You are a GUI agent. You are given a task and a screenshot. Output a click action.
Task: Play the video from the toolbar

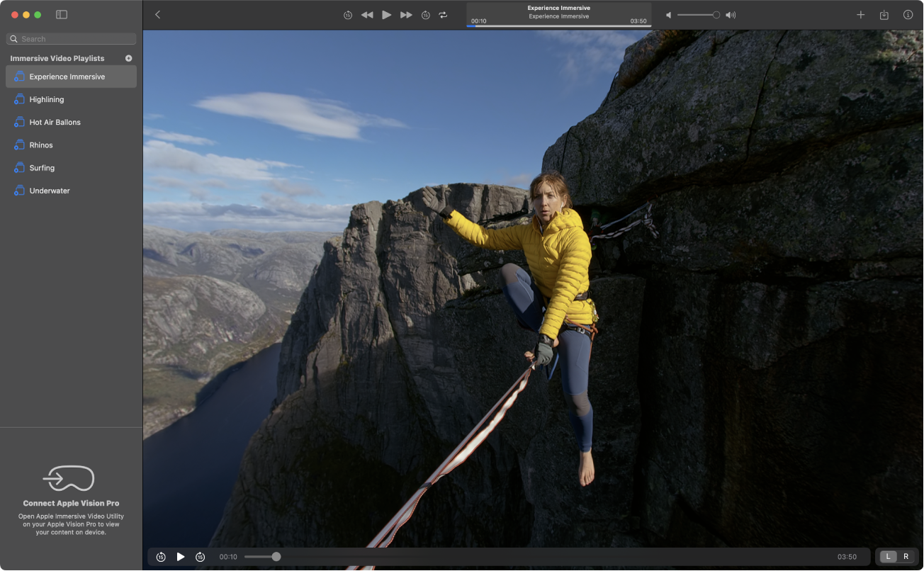386,14
